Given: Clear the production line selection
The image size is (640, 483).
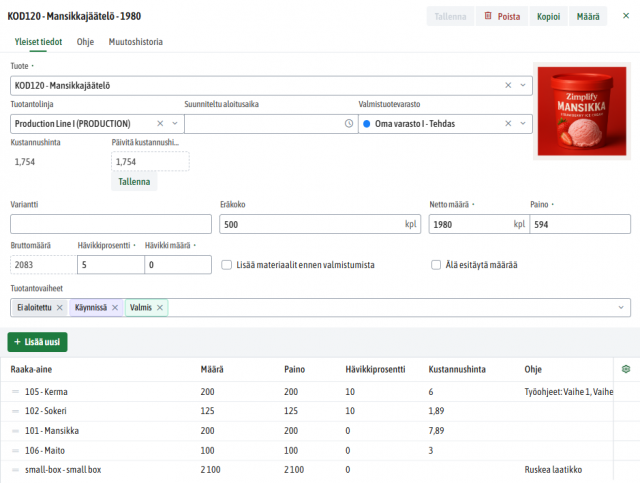Looking at the screenshot, I should pyautogui.click(x=158, y=124).
